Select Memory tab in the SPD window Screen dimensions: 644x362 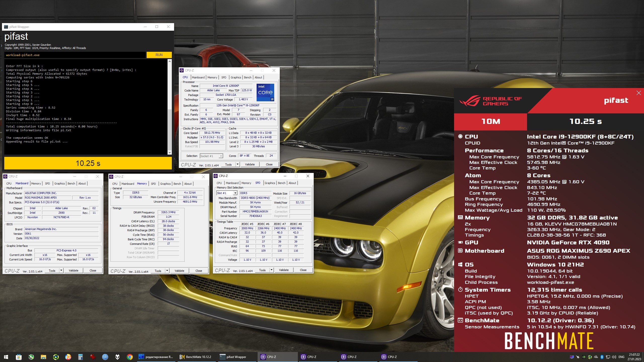(246, 183)
